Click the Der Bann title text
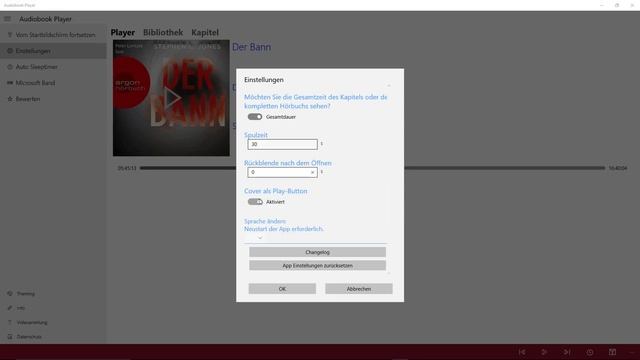Viewport: 640px width, 360px height. [251, 47]
